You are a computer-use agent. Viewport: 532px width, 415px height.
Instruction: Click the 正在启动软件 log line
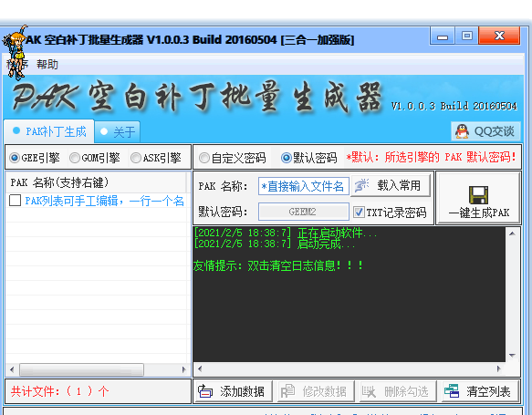point(286,233)
